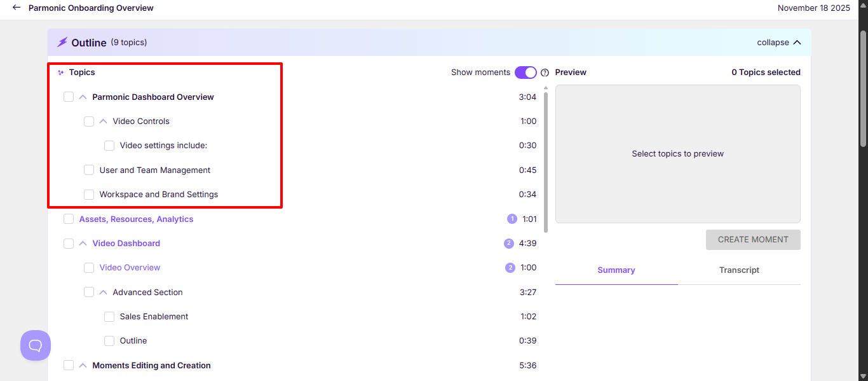Click the November 18 2025 date
Image resolution: width=868 pixels, height=381 pixels.
[x=814, y=8]
